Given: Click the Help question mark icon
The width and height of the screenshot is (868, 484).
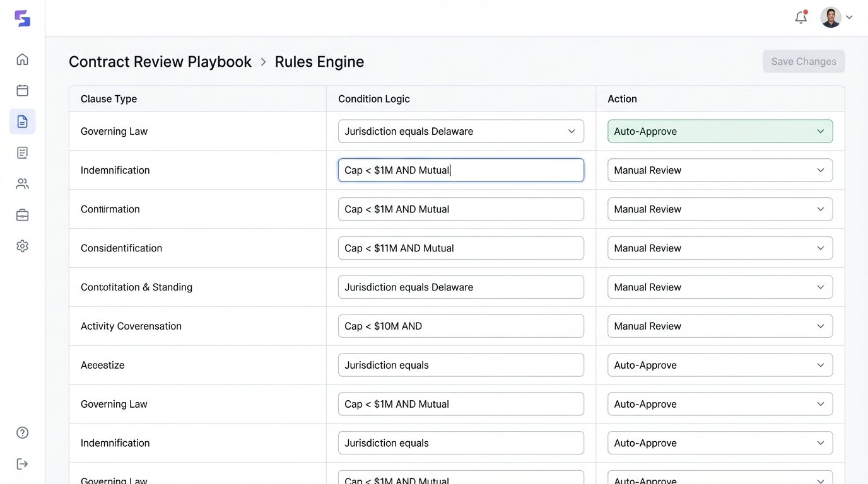Looking at the screenshot, I should pyautogui.click(x=22, y=432).
